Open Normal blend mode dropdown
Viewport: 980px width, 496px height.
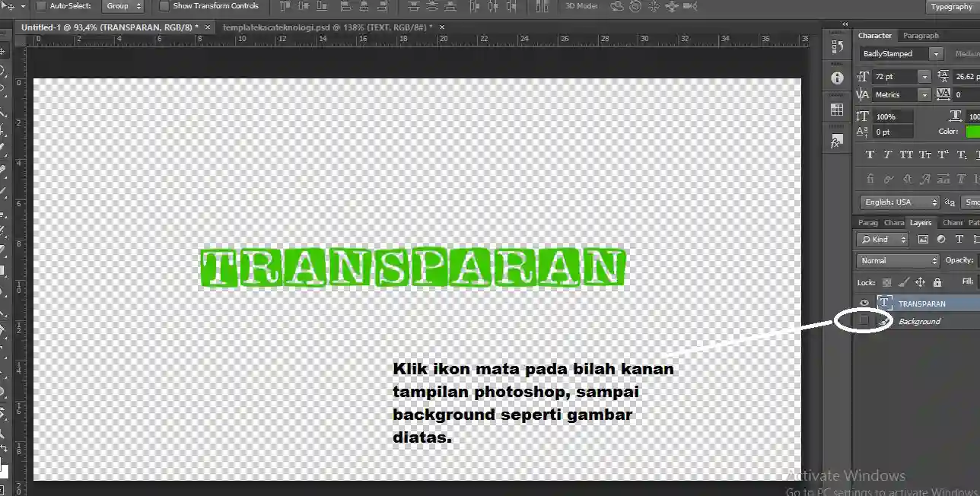pyautogui.click(x=899, y=260)
